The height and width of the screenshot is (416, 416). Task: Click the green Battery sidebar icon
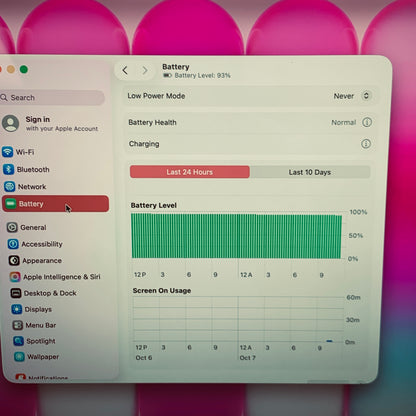[x=11, y=203]
